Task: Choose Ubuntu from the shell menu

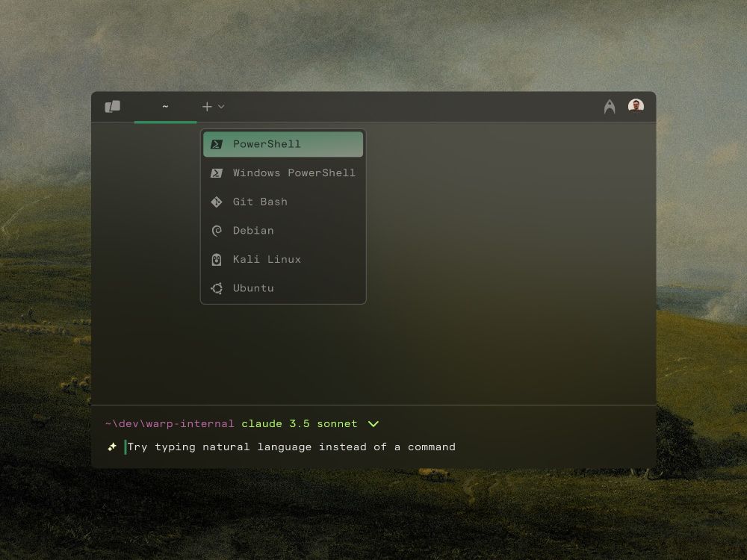Action: click(x=283, y=288)
